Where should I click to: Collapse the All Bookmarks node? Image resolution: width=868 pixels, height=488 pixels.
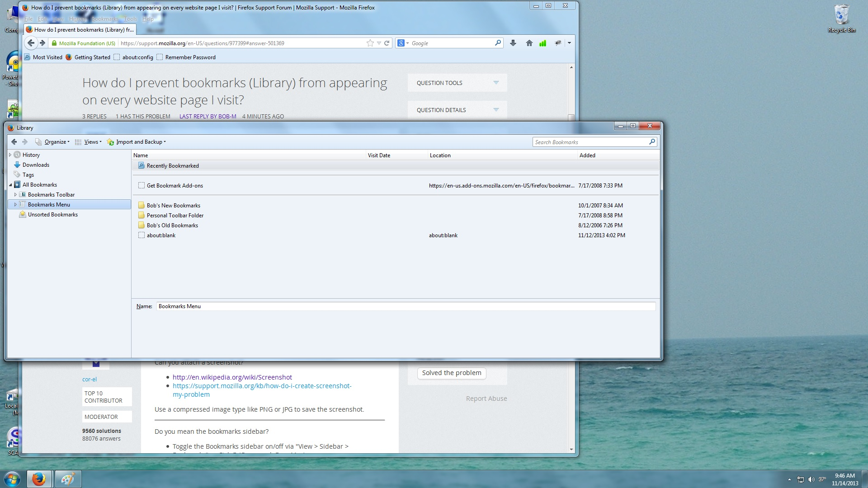pos(10,185)
